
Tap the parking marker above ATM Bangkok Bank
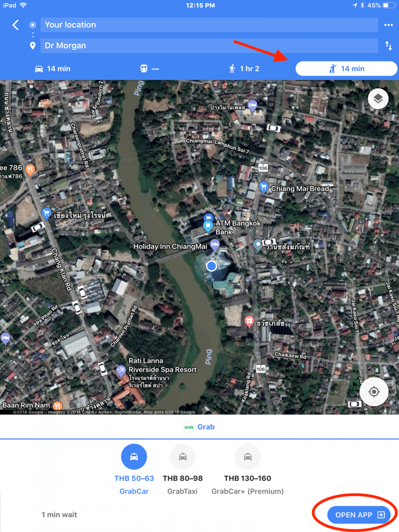(208, 218)
